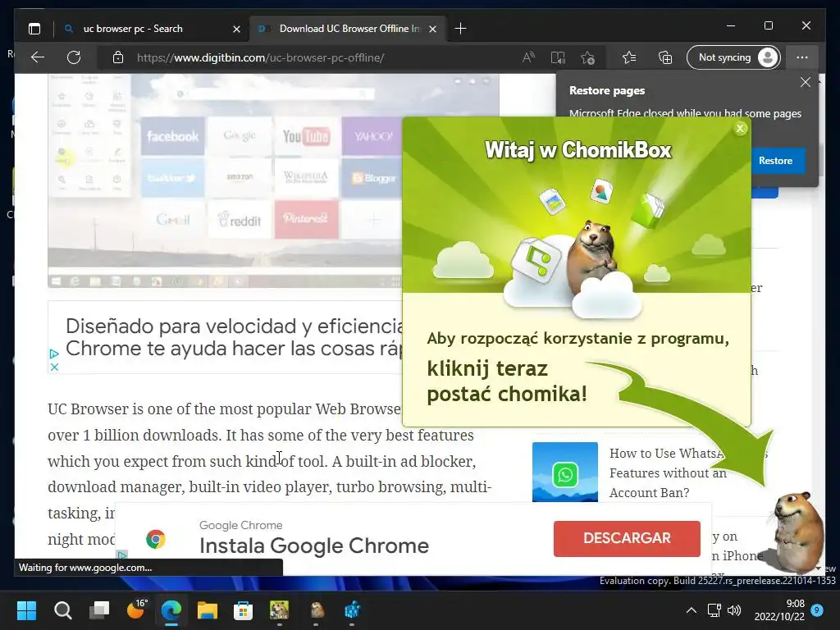The width and height of the screenshot is (840, 630).
Task: Click the 'Instala Google Chrome' ad text
Action: pyautogui.click(x=314, y=546)
